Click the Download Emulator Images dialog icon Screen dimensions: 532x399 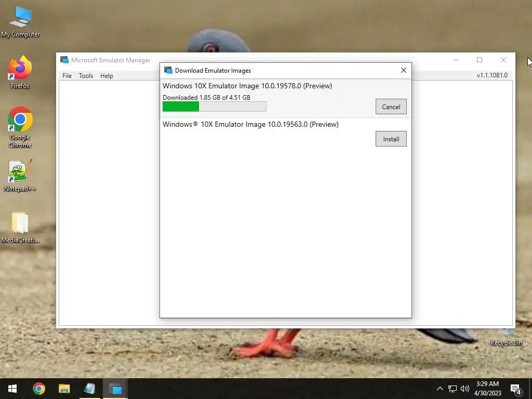[x=168, y=70]
